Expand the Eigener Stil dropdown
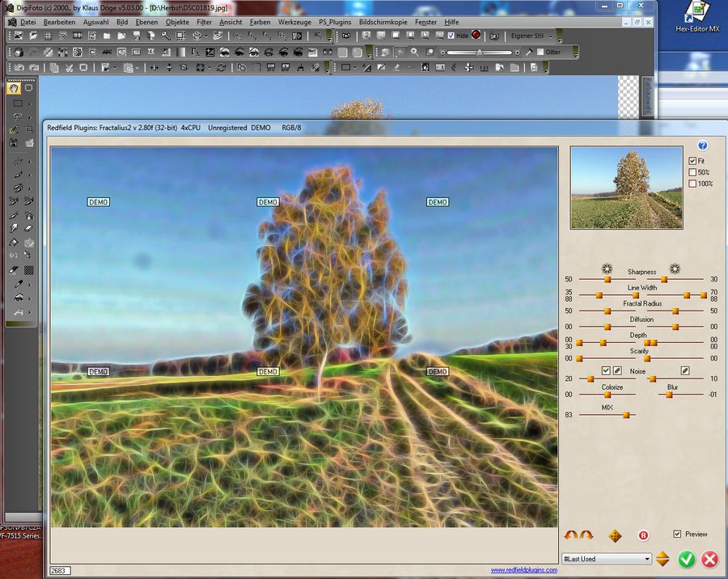The width and height of the screenshot is (728, 579). pyautogui.click(x=551, y=36)
